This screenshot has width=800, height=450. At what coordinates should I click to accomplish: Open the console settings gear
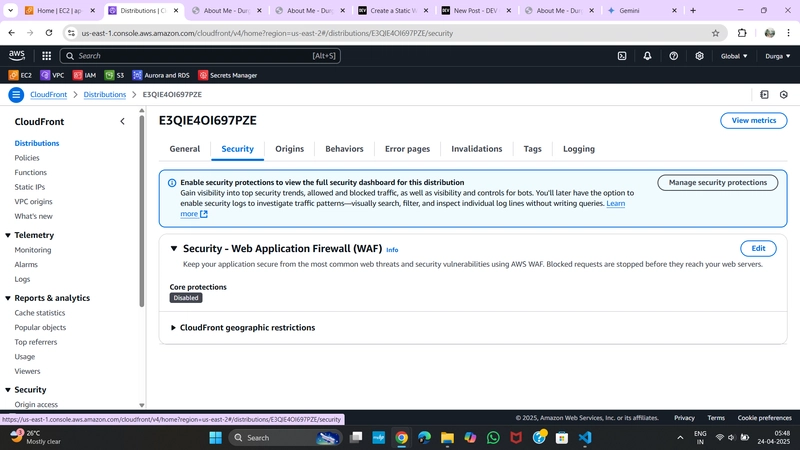click(x=699, y=56)
